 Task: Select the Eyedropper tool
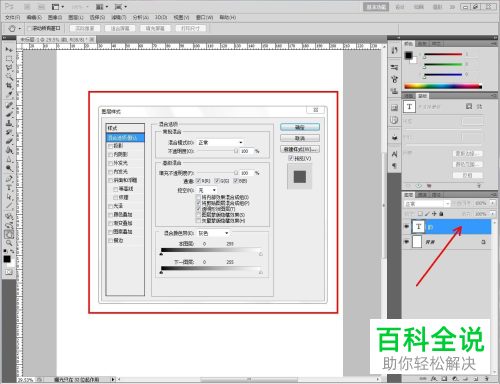(8, 95)
